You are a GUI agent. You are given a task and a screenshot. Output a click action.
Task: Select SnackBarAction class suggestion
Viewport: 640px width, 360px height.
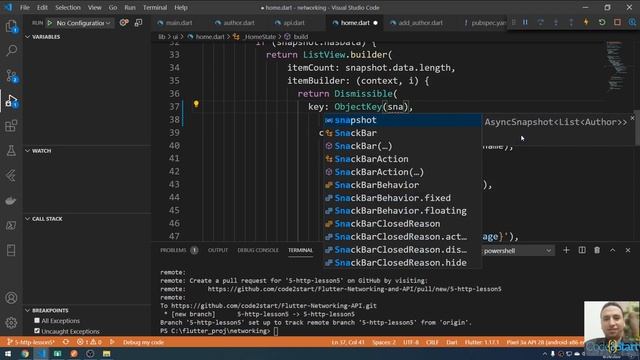tap(402, 159)
